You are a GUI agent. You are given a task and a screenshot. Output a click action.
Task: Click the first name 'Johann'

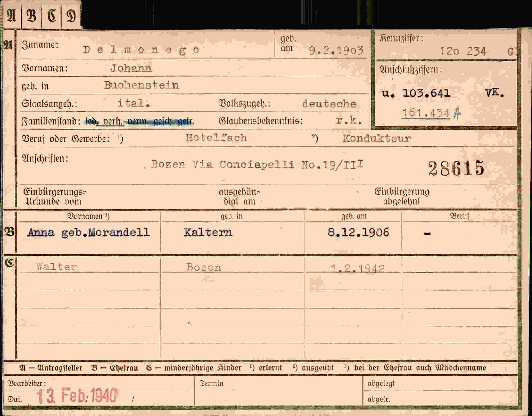tap(131, 68)
